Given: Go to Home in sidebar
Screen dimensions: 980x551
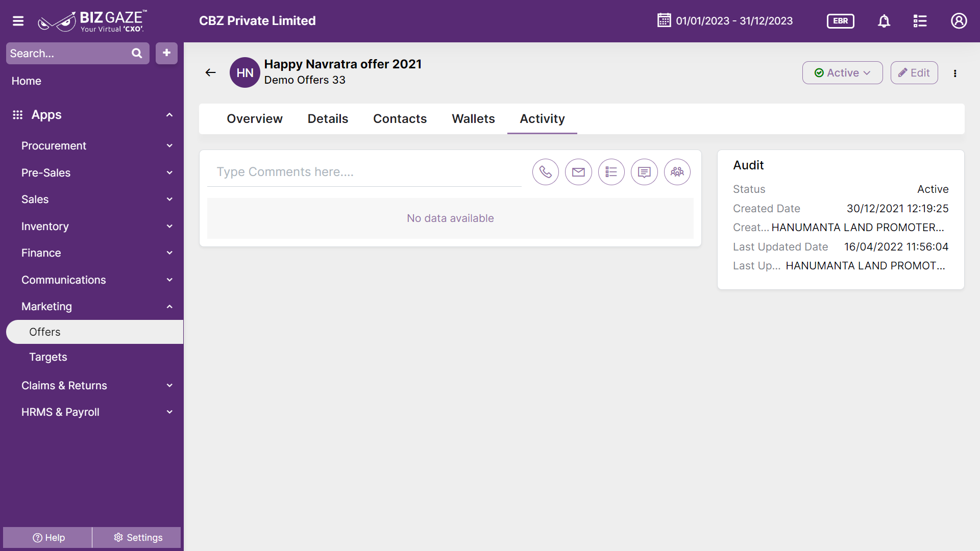Looking at the screenshot, I should point(27,81).
